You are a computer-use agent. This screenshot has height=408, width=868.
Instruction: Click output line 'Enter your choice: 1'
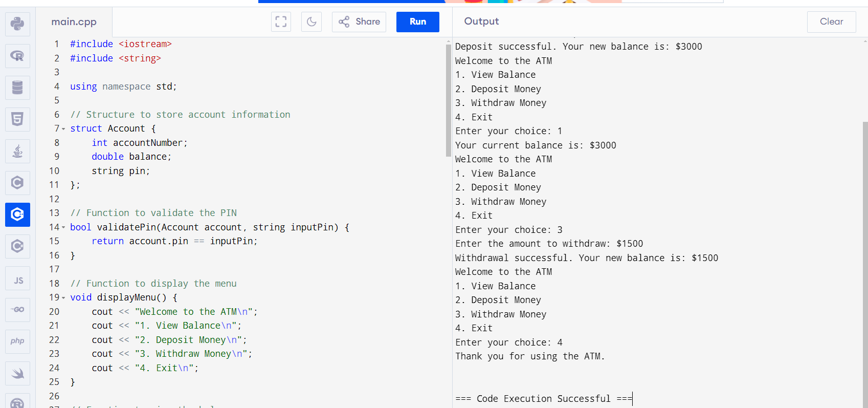[x=509, y=131]
